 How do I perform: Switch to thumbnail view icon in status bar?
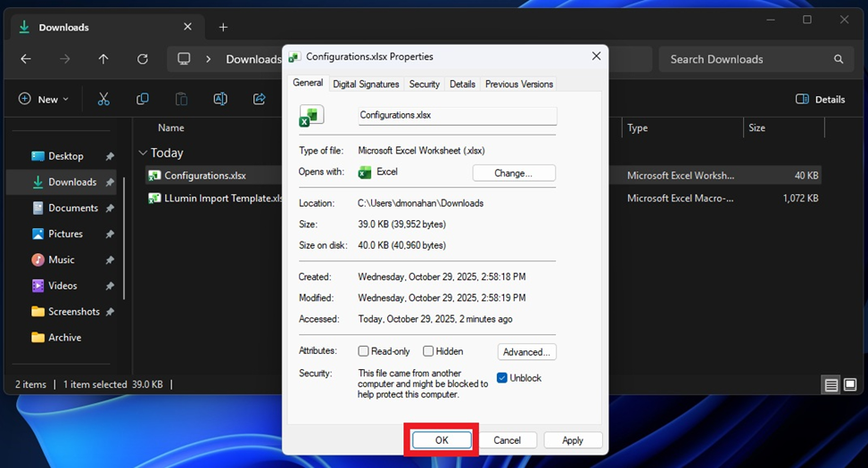pyautogui.click(x=851, y=385)
